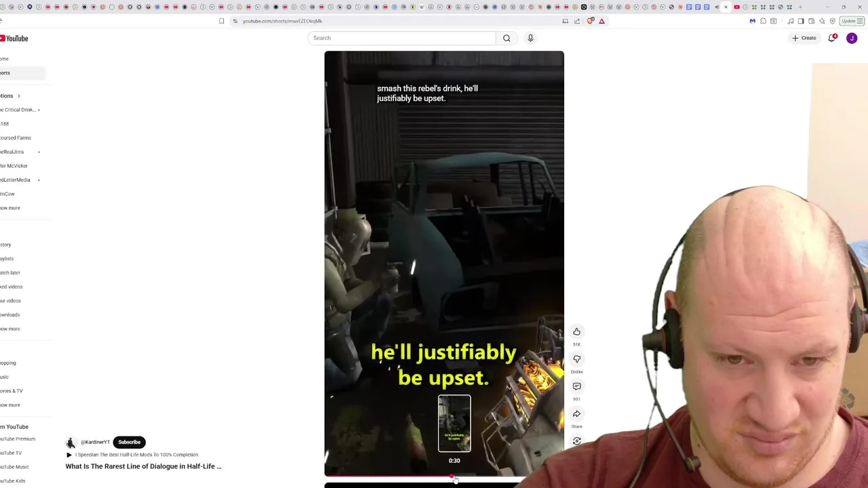Screen dimensions: 868x488
Task: Open Shopping in sidebar
Action: pos(8,363)
